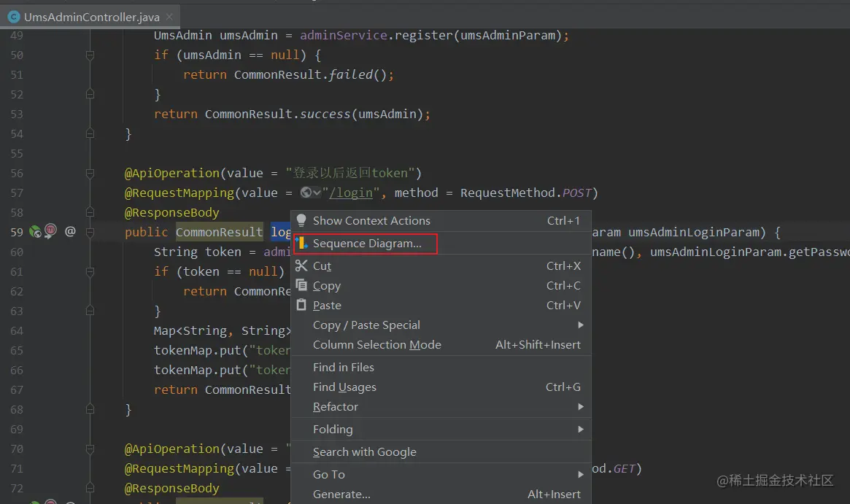Follow the "/login" URL link on line 57
Image resolution: width=850 pixels, height=504 pixels.
351,193
